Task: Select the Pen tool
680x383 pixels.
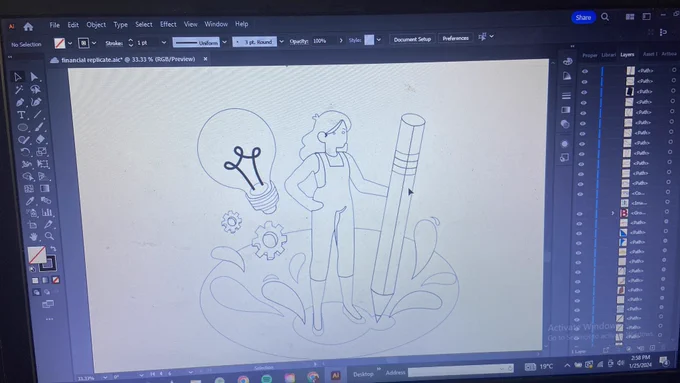Action: pyautogui.click(x=20, y=102)
